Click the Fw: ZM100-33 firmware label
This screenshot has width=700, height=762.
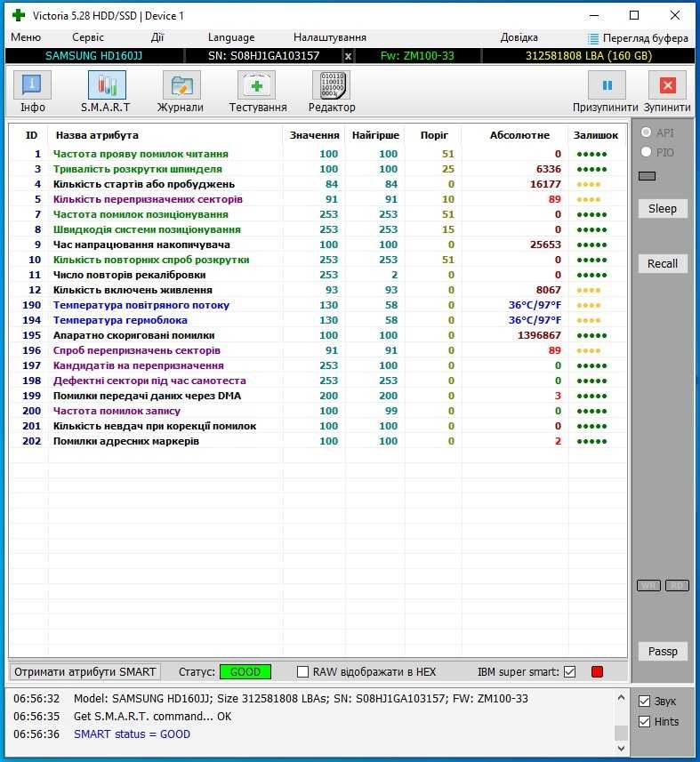click(x=417, y=56)
